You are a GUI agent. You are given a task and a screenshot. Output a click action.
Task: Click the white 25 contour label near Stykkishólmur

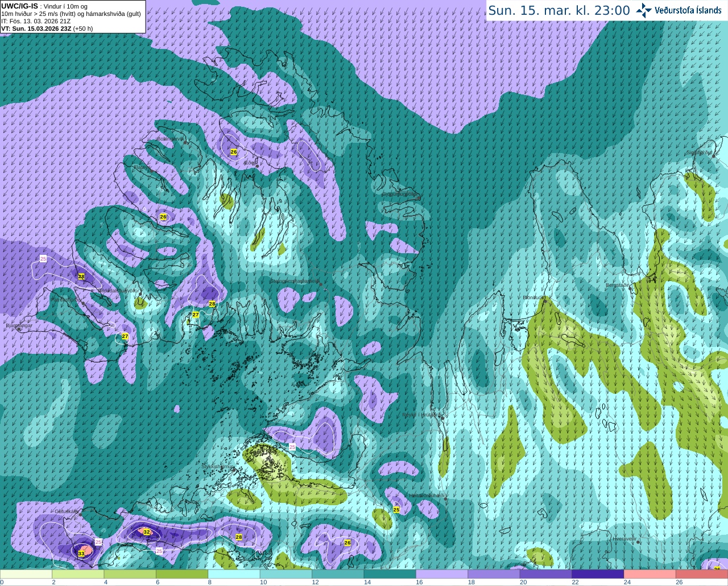pyautogui.click(x=292, y=447)
